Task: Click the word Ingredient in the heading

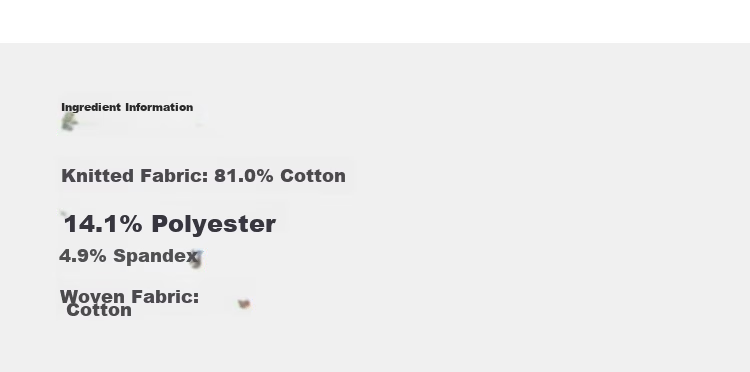Action: click(91, 107)
